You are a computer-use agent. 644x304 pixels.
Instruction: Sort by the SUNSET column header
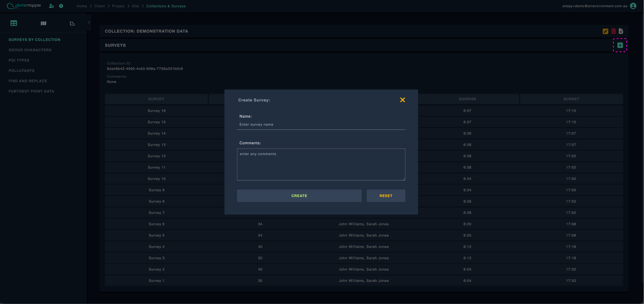[571, 99]
